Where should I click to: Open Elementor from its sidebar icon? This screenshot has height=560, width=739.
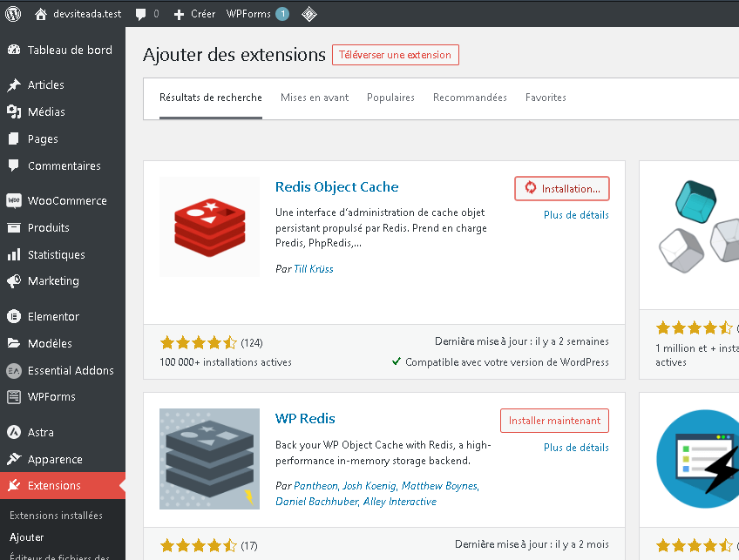tap(14, 316)
